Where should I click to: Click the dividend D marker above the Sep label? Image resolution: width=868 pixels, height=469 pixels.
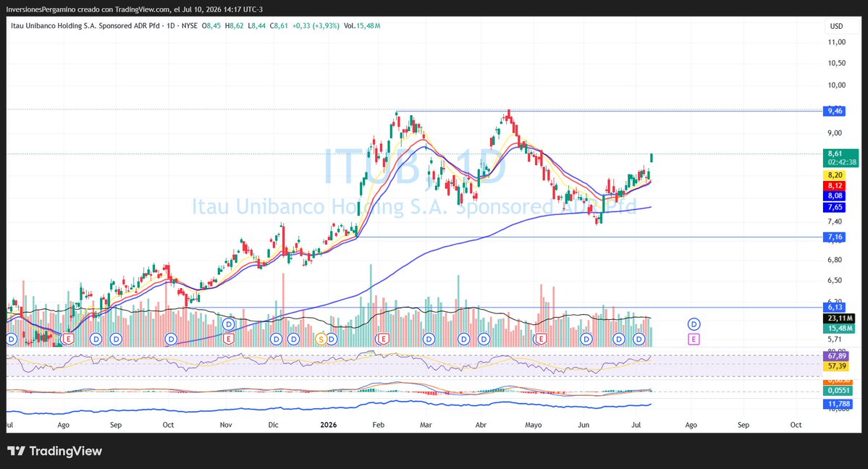point(116,338)
